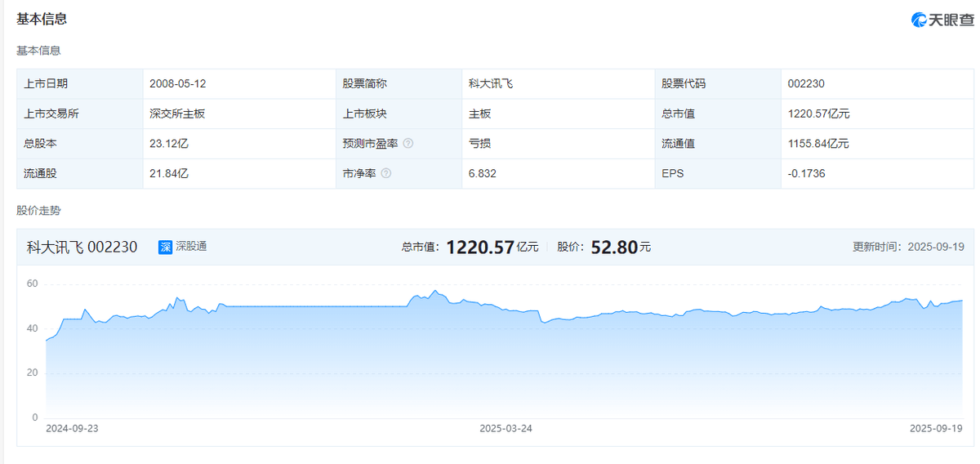Image resolution: width=980 pixels, height=464 pixels.
Task: Click the blue 深 badge icon
Action: pyautogui.click(x=165, y=247)
